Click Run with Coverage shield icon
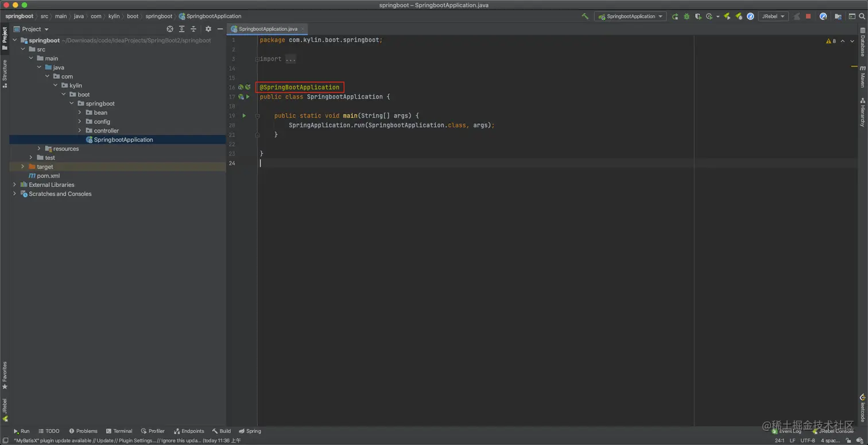The height and width of the screenshot is (445, 868). point(699,16)
